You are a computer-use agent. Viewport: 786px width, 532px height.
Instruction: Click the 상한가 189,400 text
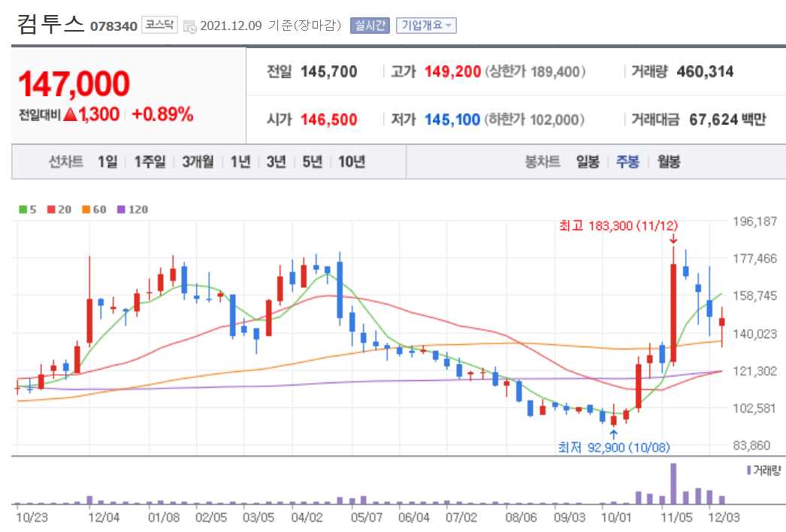click(x=535, y=71)
